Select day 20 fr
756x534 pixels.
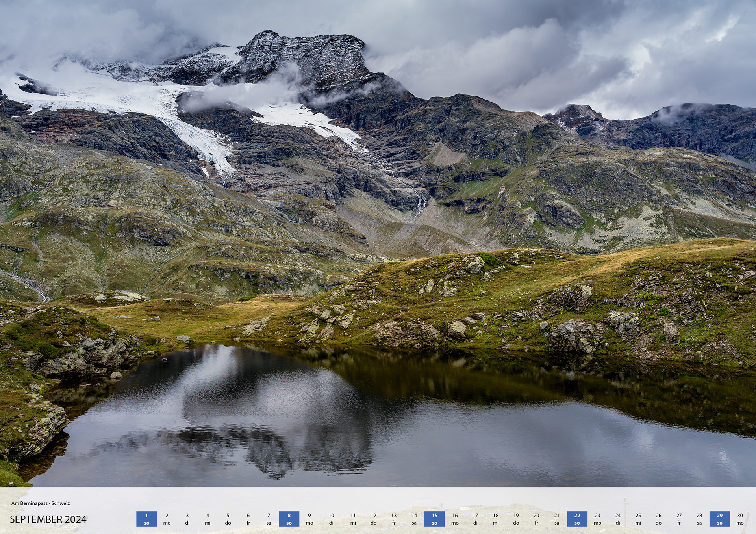coord(536,519)
